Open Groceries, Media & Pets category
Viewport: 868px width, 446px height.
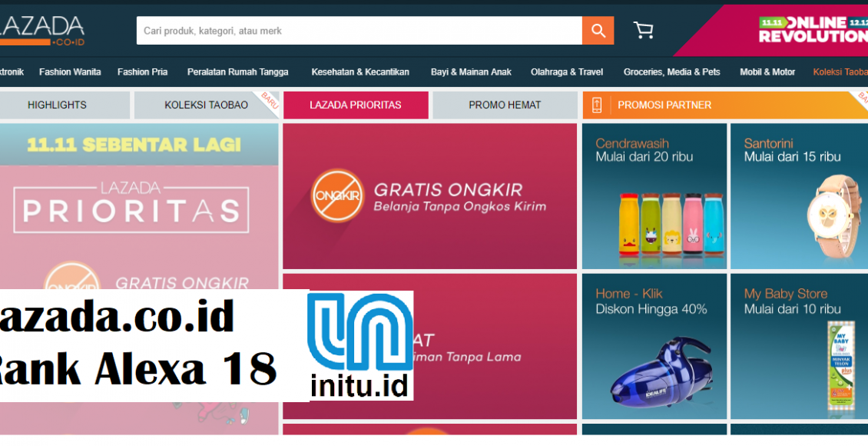coord(671,72)
